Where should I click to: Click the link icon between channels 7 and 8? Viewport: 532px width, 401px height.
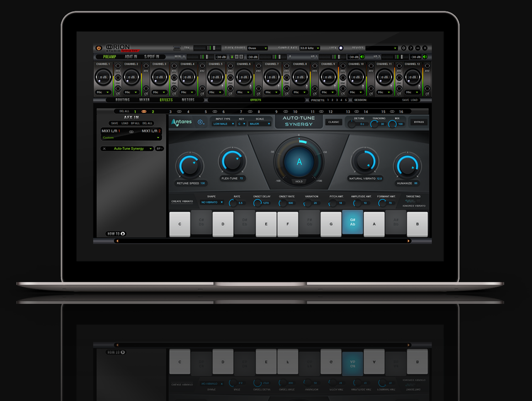click(250, 111)
